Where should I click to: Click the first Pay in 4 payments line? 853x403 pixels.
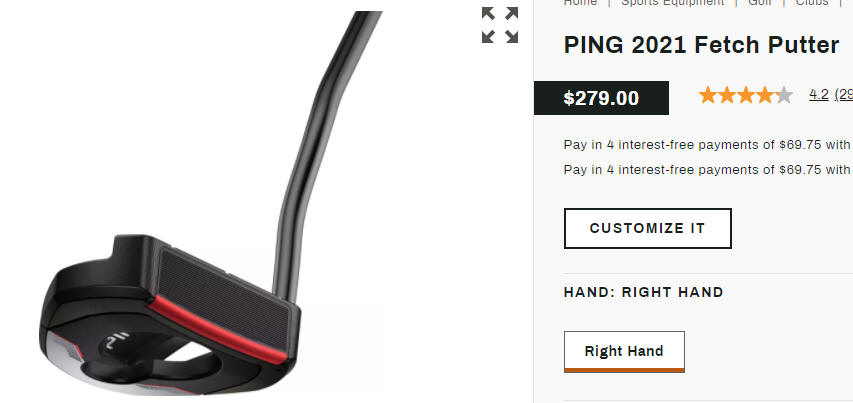(x=707, y=145)
